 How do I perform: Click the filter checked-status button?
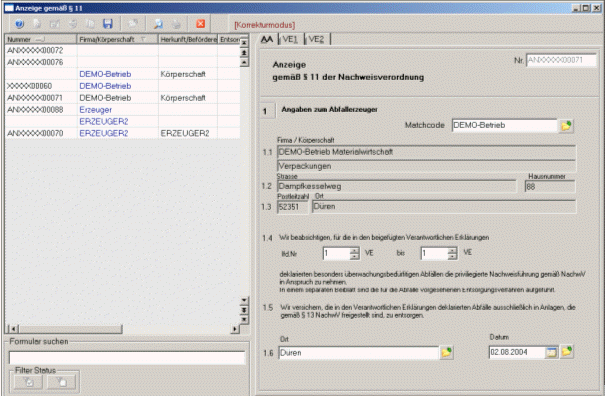[29, 382]
